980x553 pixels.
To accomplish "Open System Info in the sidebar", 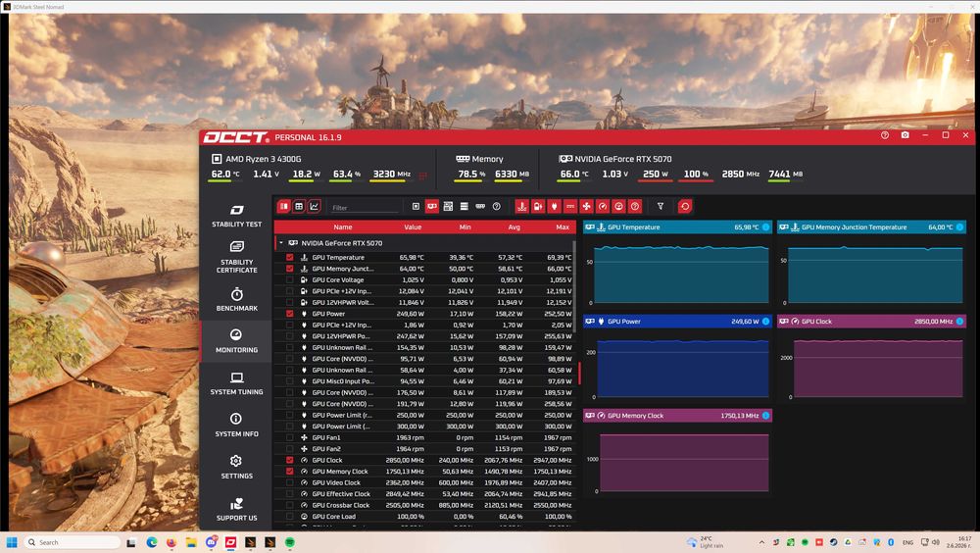I will pyautogui.click(x=236, y=426).
